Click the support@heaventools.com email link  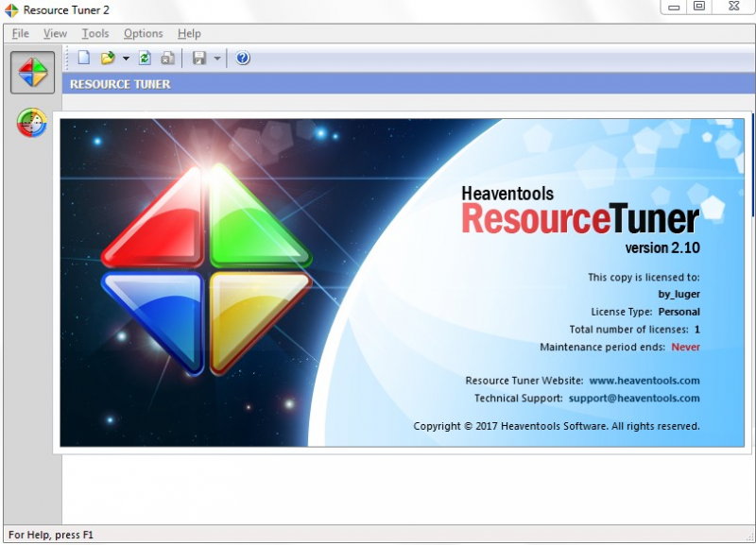tap(634, 398)
